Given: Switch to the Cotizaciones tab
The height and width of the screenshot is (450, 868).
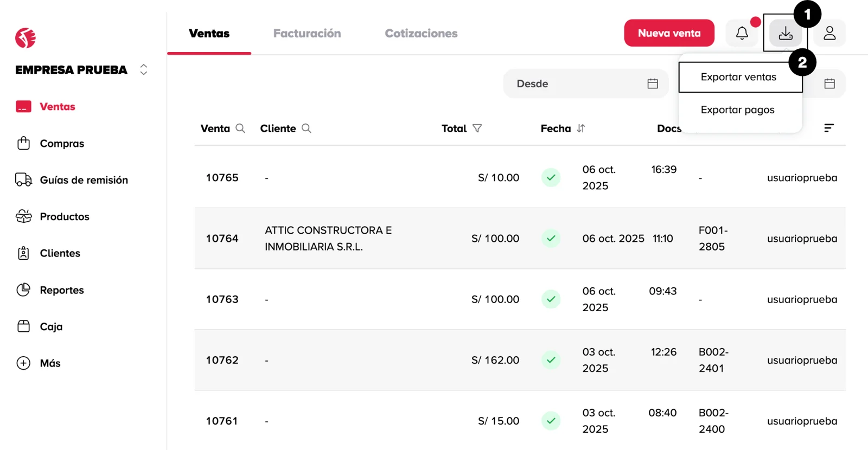Looking at the screenshot, I should tap(421, 34).
